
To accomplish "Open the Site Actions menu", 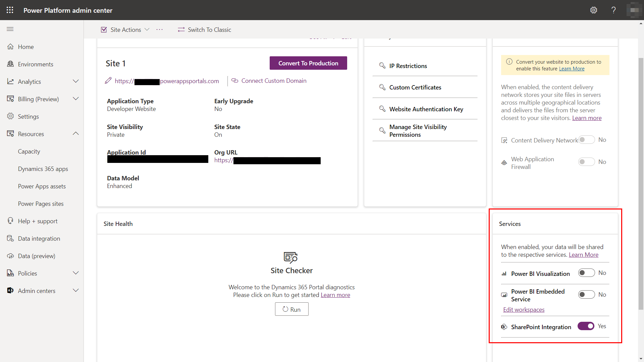I will (x=126, y=29).
